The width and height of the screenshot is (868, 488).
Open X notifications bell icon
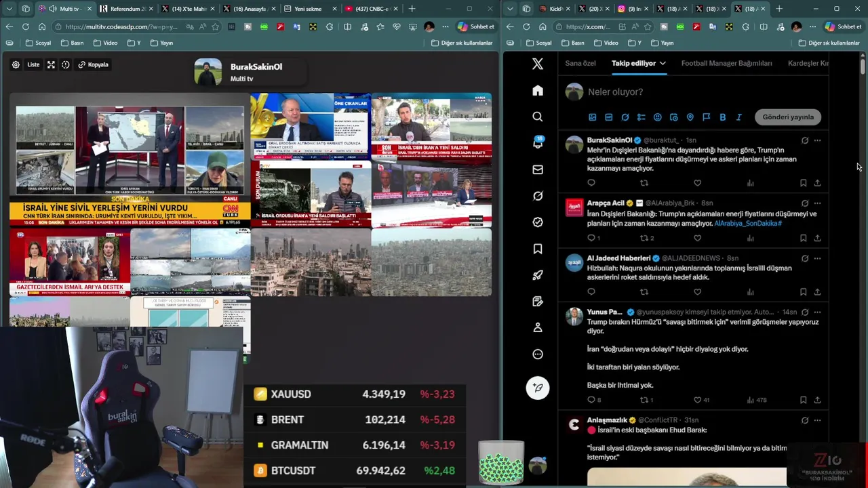click(x=538, y=143)
